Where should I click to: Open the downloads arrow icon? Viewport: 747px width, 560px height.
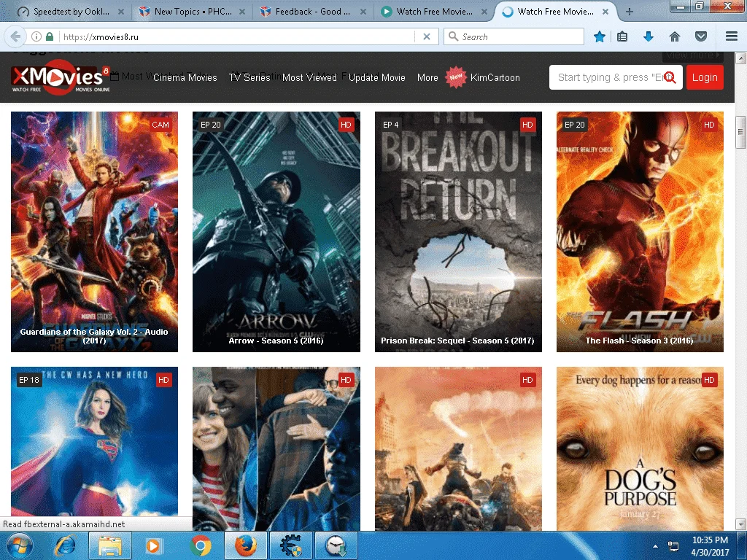point(649,36)
